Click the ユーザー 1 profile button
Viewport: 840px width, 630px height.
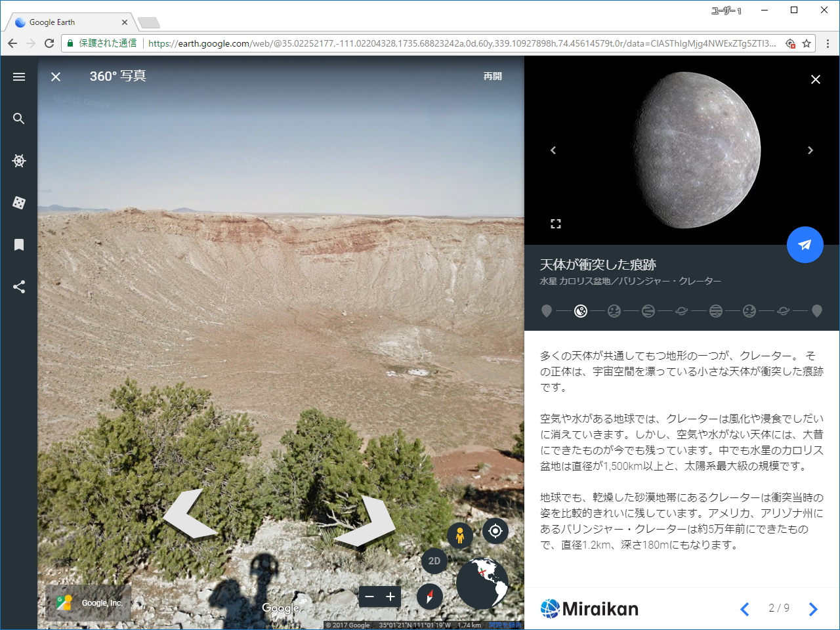pyautogui.click(x=726, y=10)
